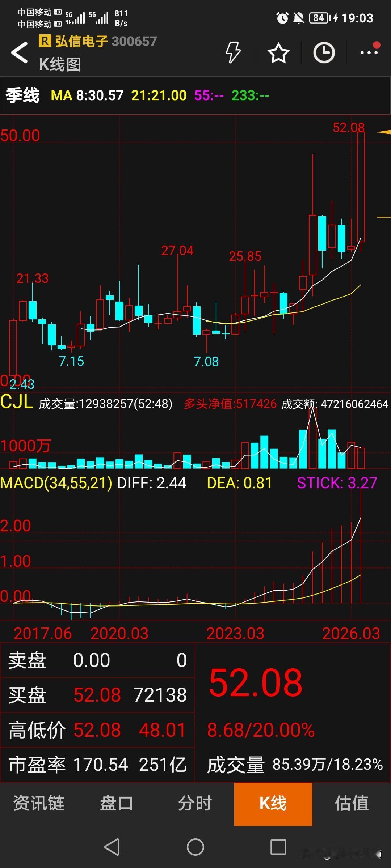Screen dimensions: 391x868
Task: Tap the 7.08 low label
Action: pyautogui.click(x=206, y=361)
